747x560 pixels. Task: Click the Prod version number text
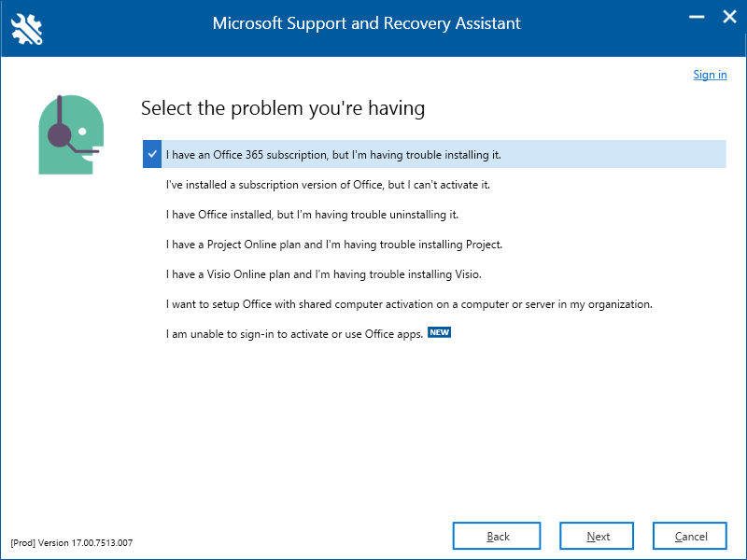click(72, 543)
